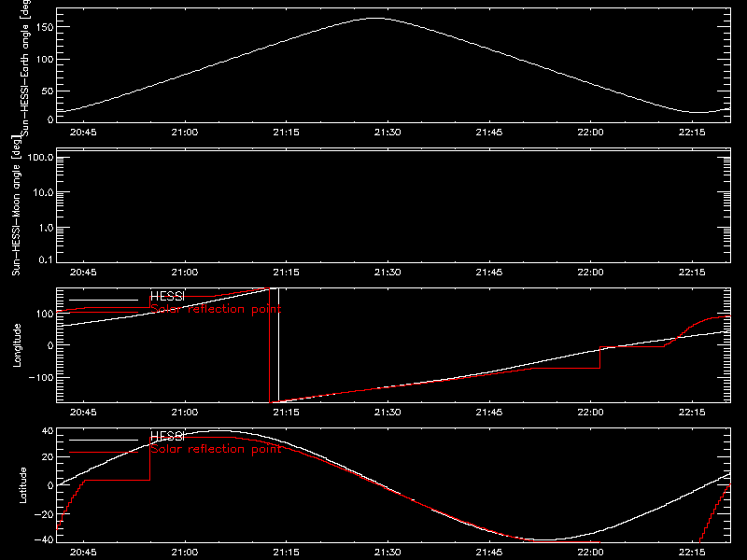
Task: Click the 100.0 tick on Moon angle plot
Action: [x=40, y=157]
